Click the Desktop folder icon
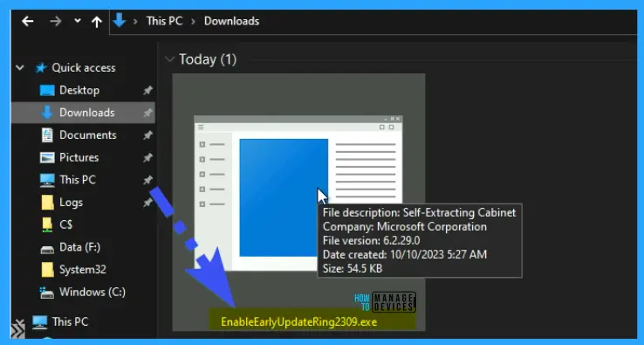Image resolution: width=644 pixels, height=345 pixels. point(47,91)
